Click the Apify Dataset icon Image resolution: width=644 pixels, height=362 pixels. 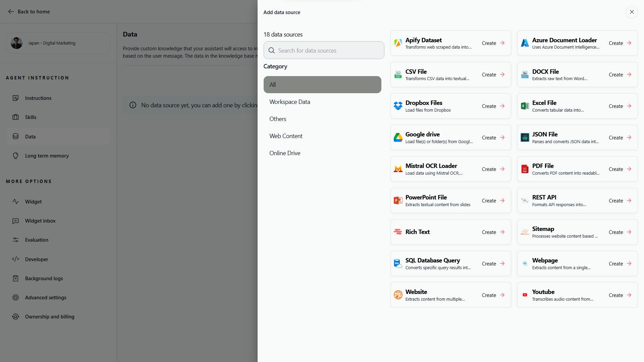click(x=398, y=43)
